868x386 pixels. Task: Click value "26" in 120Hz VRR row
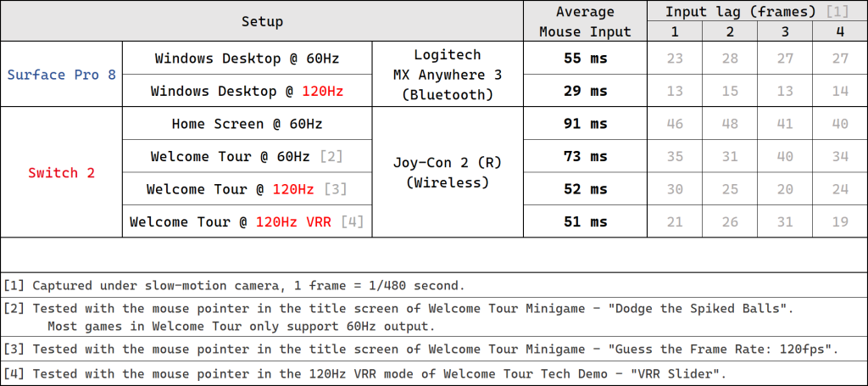pos(730,221)
